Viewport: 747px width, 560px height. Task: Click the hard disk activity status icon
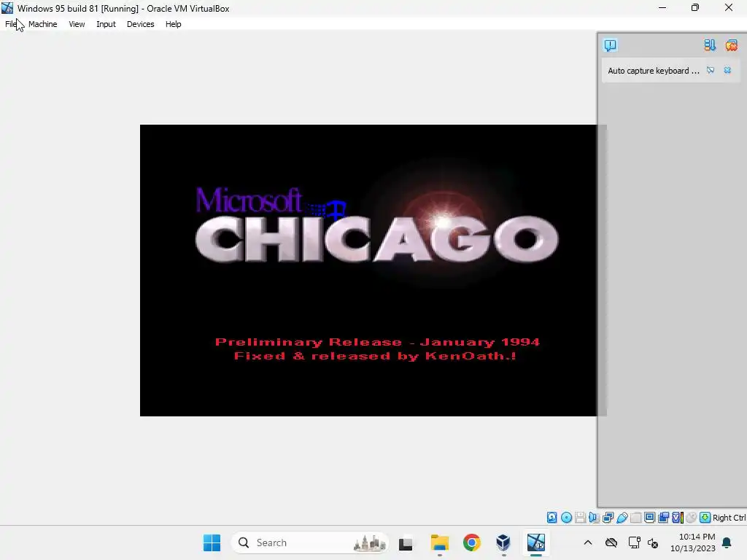pos(551,518)
